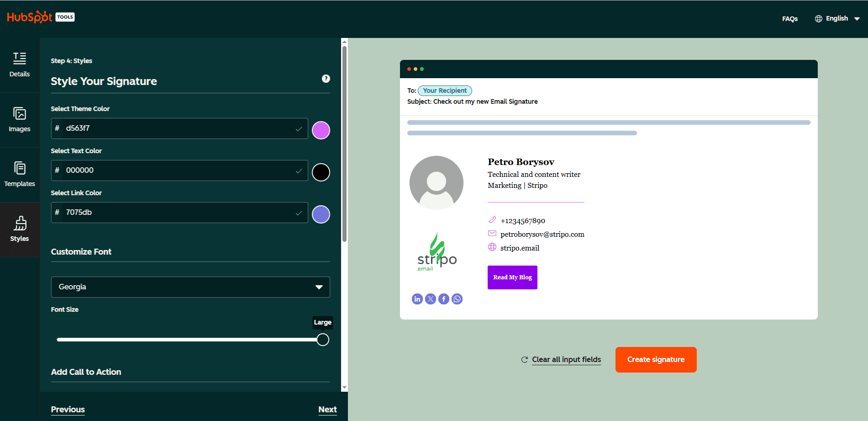Click the Create signature button
The height and width of the screenshot is (421, 868).
pyautogui.click(x=656, y=360)
